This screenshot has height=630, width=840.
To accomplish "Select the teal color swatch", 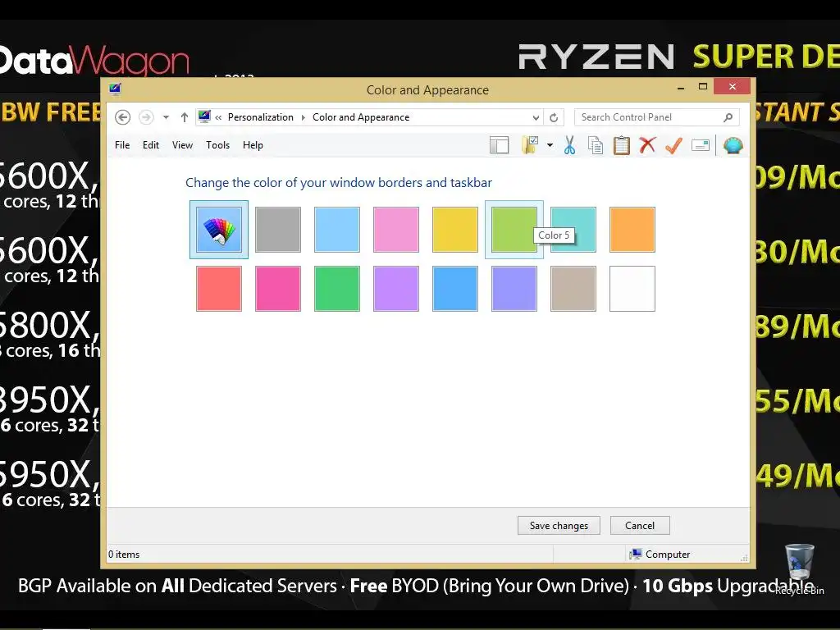I will coord(573,230).
